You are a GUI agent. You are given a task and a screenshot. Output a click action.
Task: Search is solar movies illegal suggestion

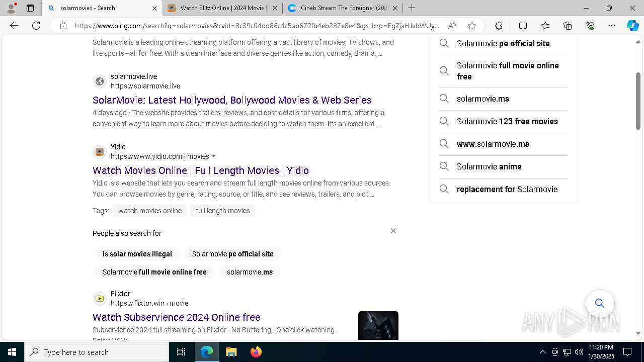coord(137,254)
